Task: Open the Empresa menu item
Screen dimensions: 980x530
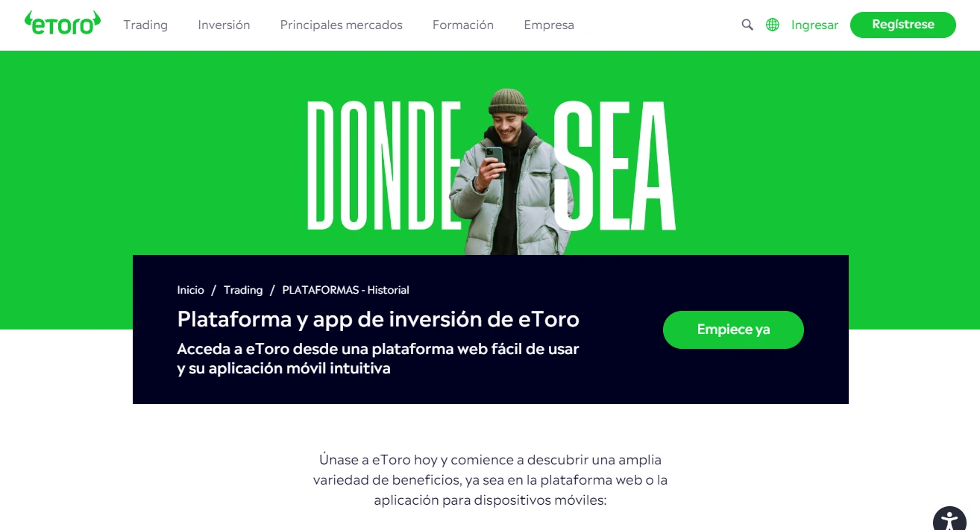Action: click(x=549, y=25)
